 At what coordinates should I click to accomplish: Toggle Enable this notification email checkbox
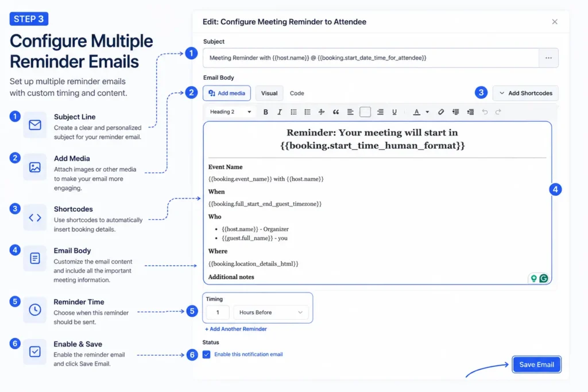pos(207,354)
